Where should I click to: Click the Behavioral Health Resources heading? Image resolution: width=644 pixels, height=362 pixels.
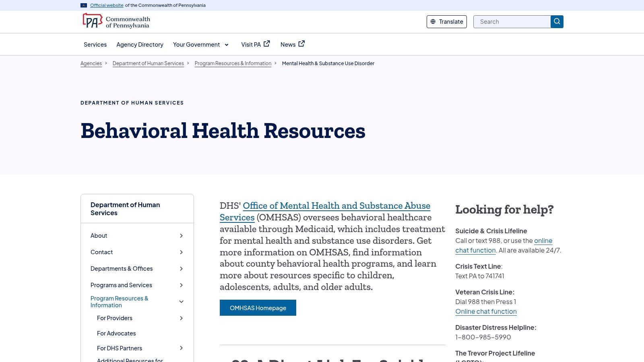[x=223, y=131]
